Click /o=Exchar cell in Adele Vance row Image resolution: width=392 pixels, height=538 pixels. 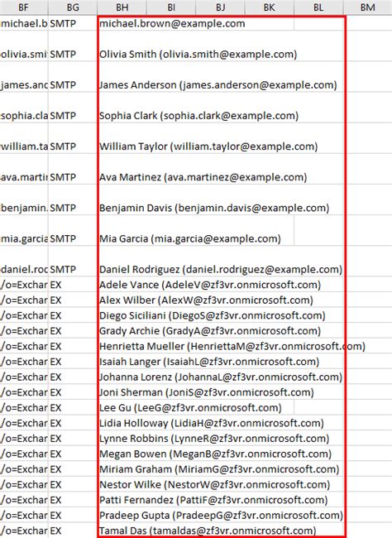point(24,285)
